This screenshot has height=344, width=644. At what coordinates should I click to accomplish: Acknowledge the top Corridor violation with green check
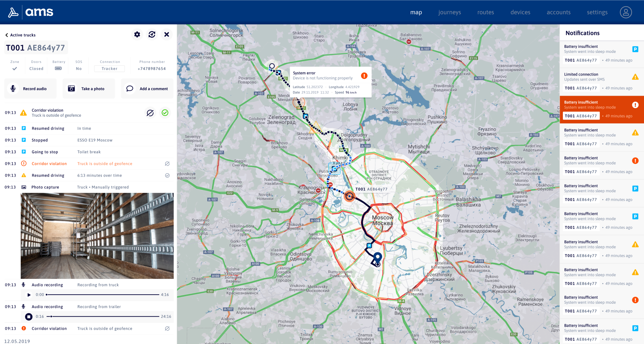(x=165, y=113)
